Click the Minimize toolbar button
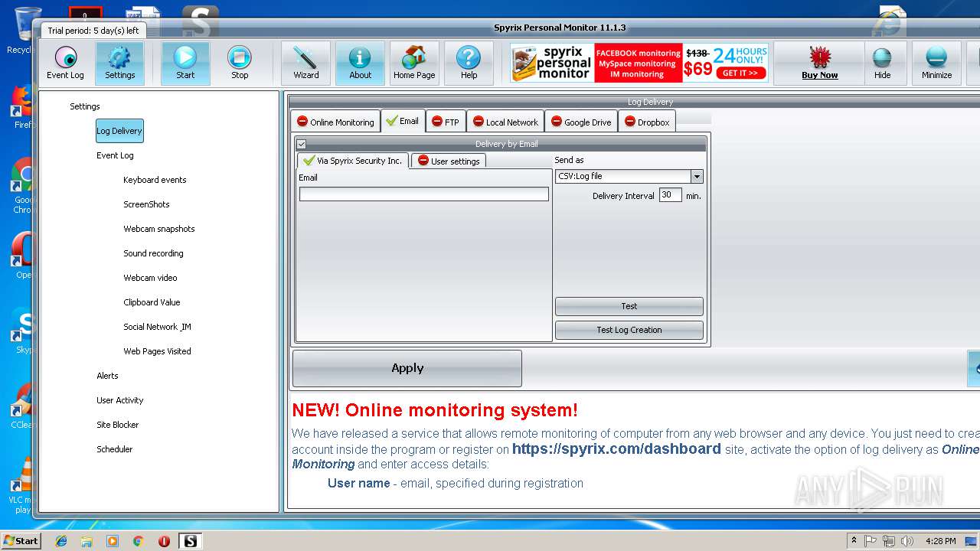Image resolution: width=980 pixels, height=551 pixels. pos(936,63)
